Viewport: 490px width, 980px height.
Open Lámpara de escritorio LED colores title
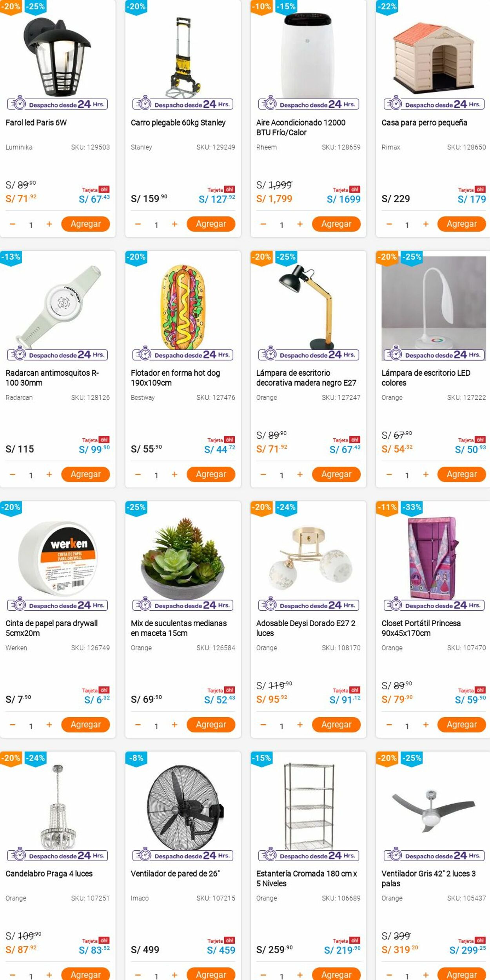click(426, 378)
